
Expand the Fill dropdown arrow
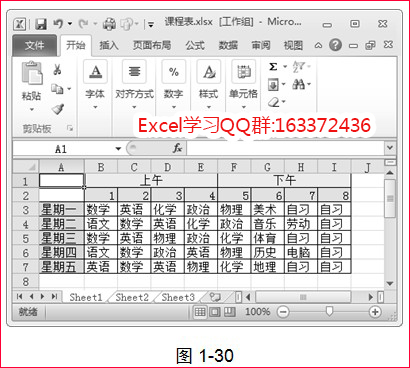[x=283, y=84]
